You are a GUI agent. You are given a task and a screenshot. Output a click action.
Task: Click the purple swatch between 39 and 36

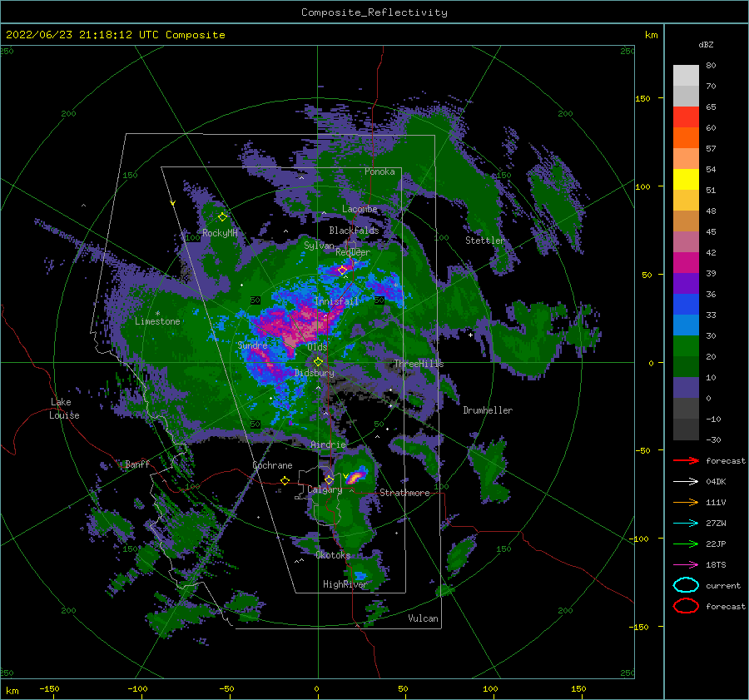[x=686, y=283]
